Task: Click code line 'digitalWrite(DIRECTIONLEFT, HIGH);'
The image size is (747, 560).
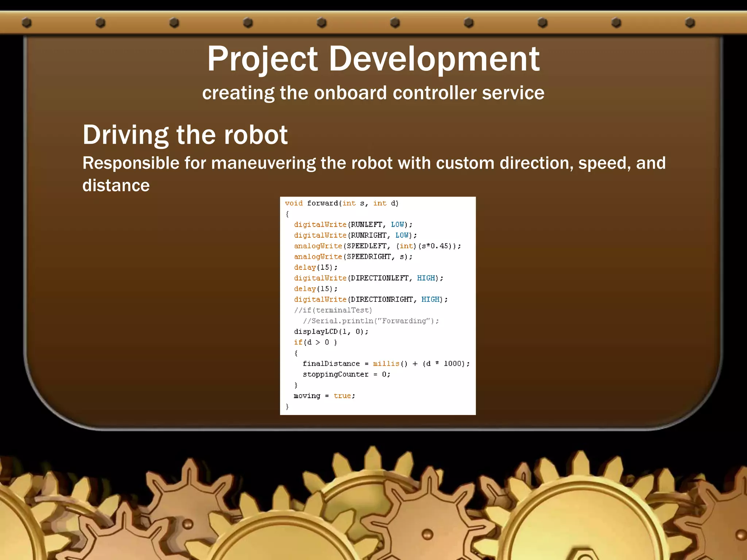Action: [369, 278]
